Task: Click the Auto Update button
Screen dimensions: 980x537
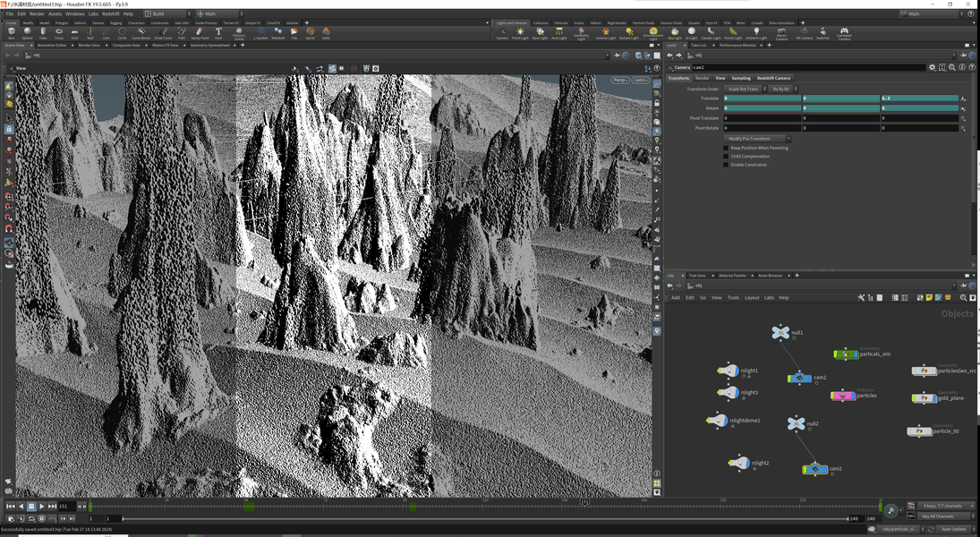Action: pyautogui.click(x=954, y=529)
